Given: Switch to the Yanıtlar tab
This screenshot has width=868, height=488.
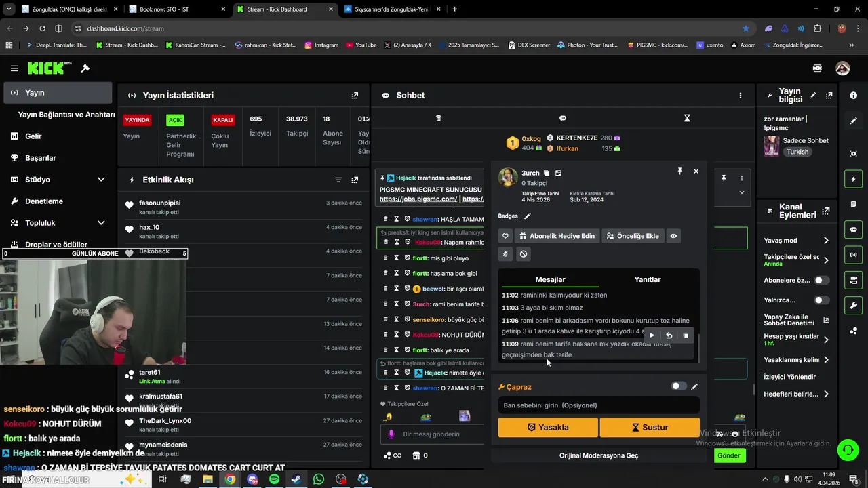Looking at the screenshot, I should [x=647, y=279].
